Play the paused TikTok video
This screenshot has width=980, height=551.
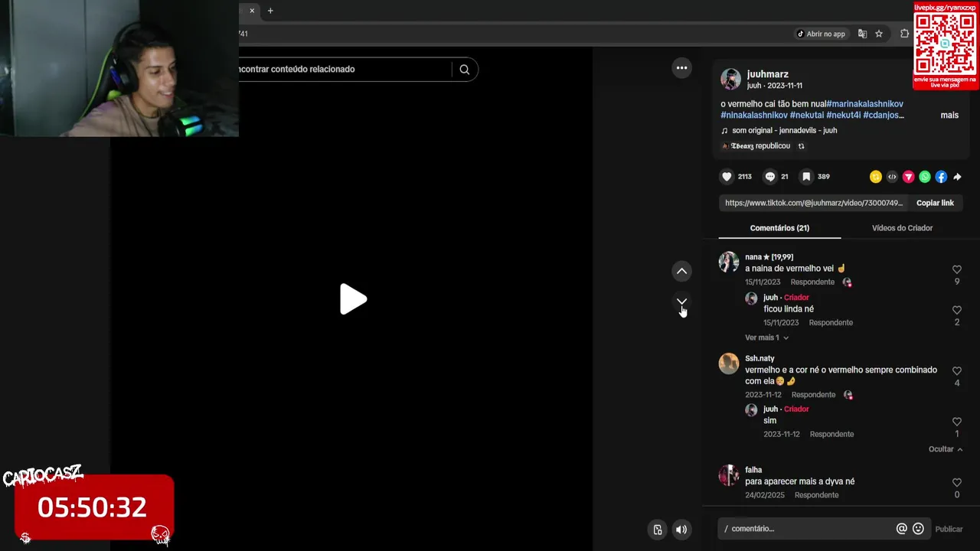353,299
